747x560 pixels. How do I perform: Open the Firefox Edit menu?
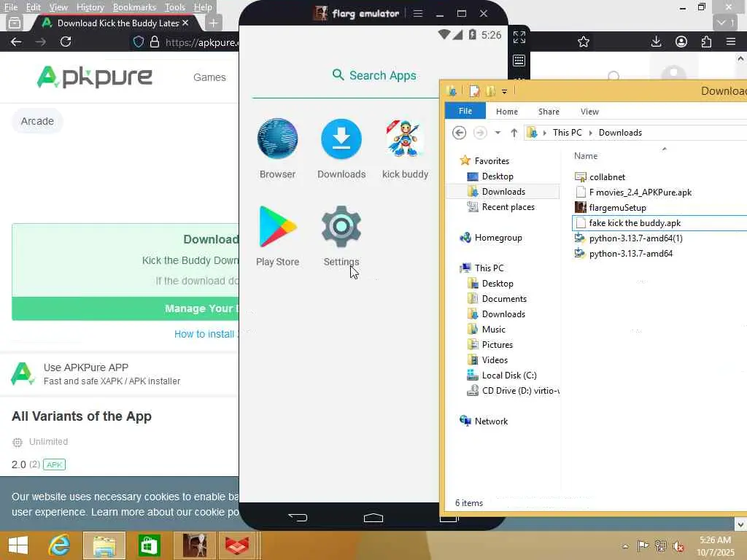(33, 7)
